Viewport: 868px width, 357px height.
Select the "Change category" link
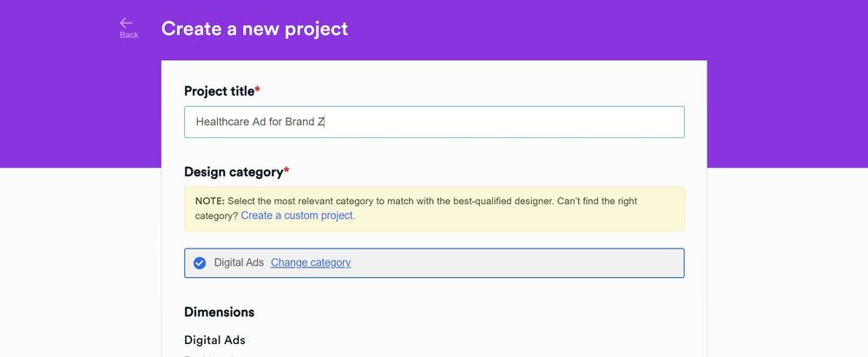click(311, 263)
